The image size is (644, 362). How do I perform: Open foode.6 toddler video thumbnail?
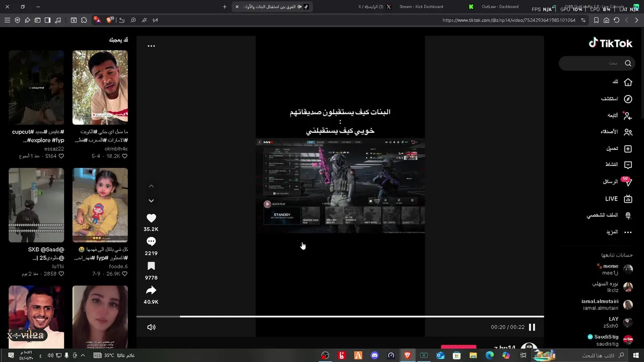(x=100, y=205)
